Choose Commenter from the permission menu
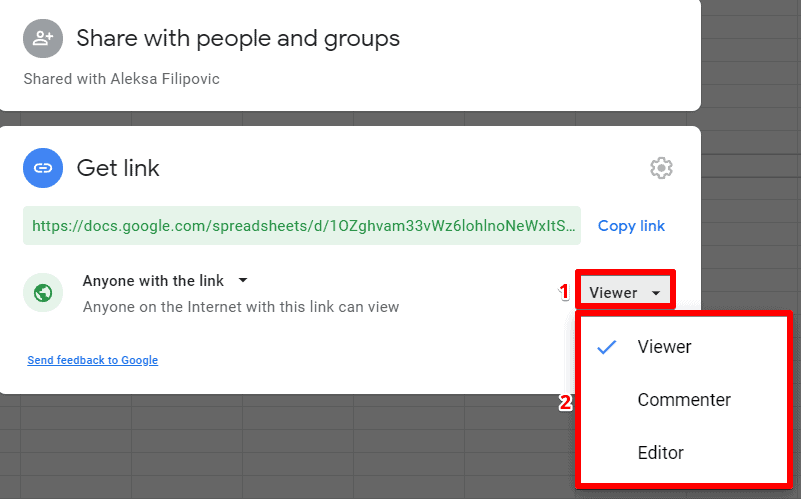 684,400
